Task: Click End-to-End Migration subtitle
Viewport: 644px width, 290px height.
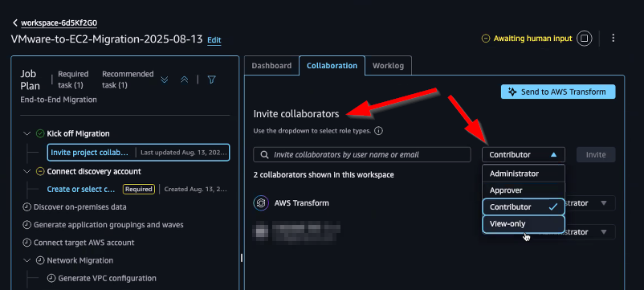Action: coord(59,100)
